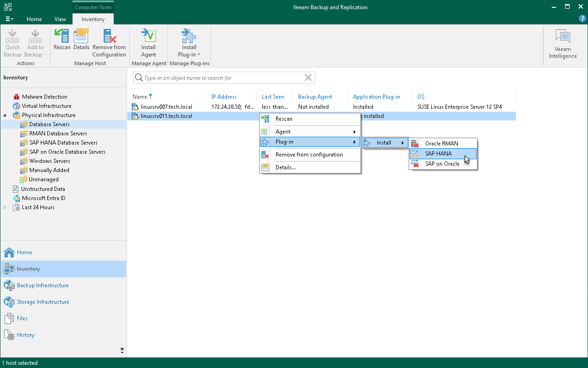The width and height of the screenshot is (588, 368).
Task: Expand the Last 24 Hours node
Action: (x=6, y=207)
